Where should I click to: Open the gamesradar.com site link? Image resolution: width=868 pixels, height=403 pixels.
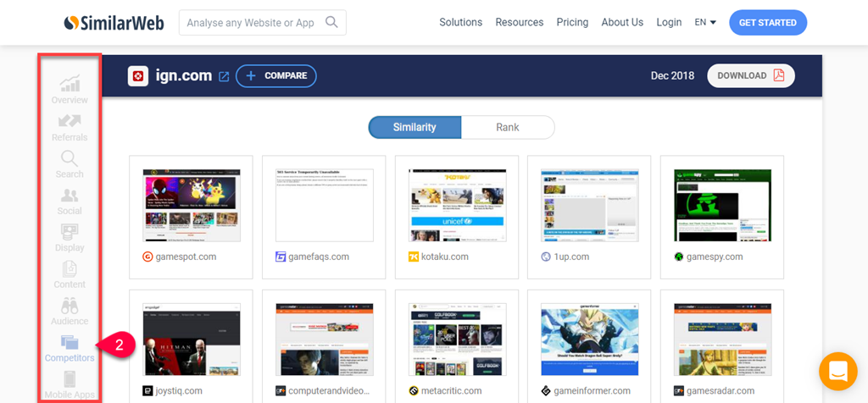tap(722, 391)
